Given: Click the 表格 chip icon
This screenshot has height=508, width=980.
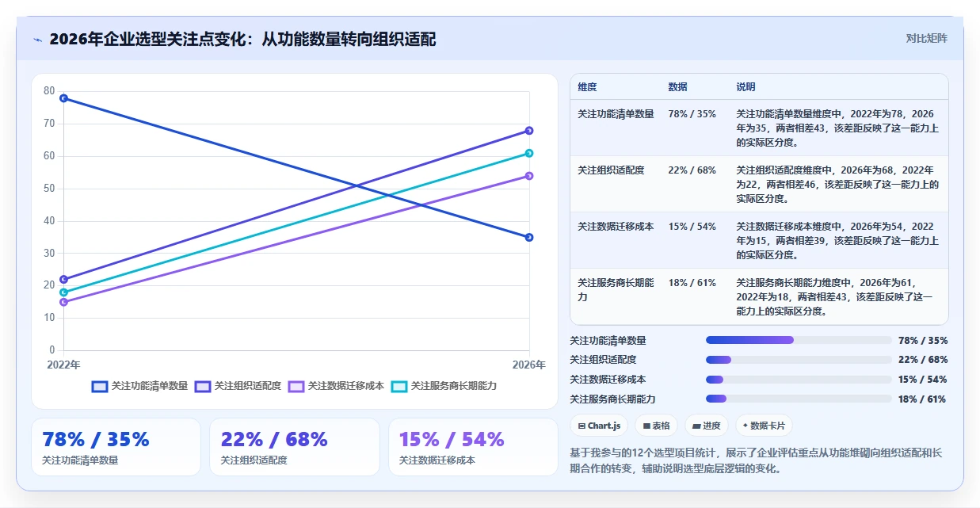Looking at the screenshot, I should point(646,426).
